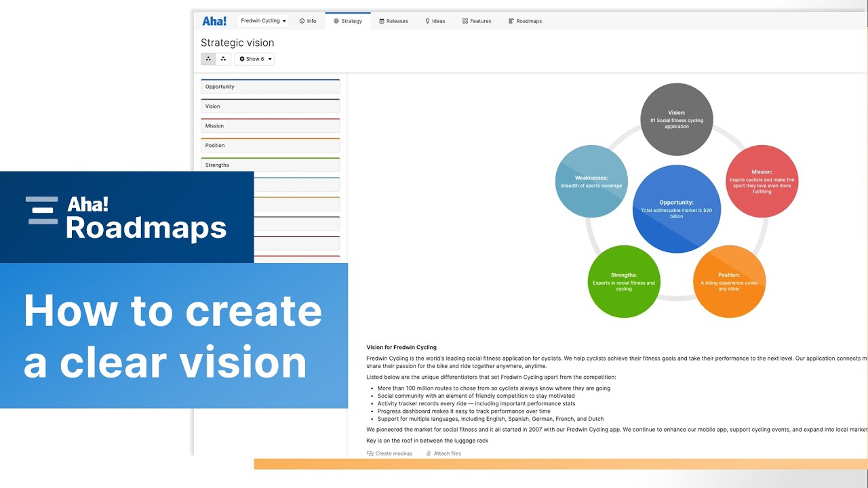
Task: Click the 'Activity tracker records every ride' bullet
Action: click(x=476, y=404)
